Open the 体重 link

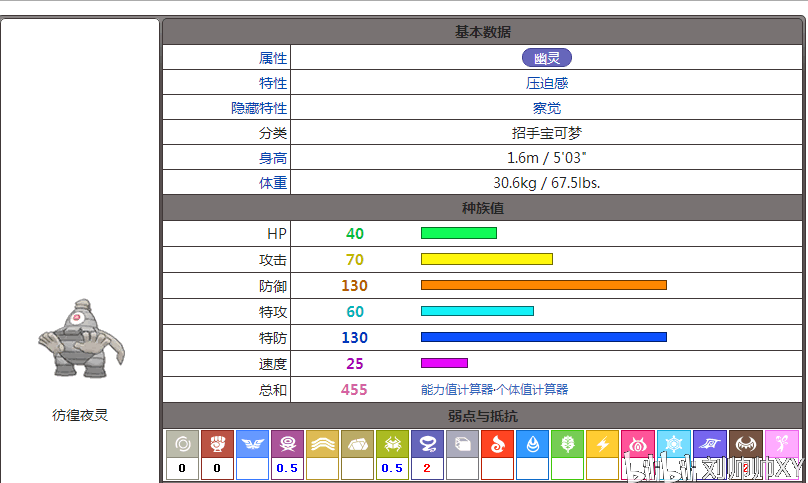[x=273, y=183]
